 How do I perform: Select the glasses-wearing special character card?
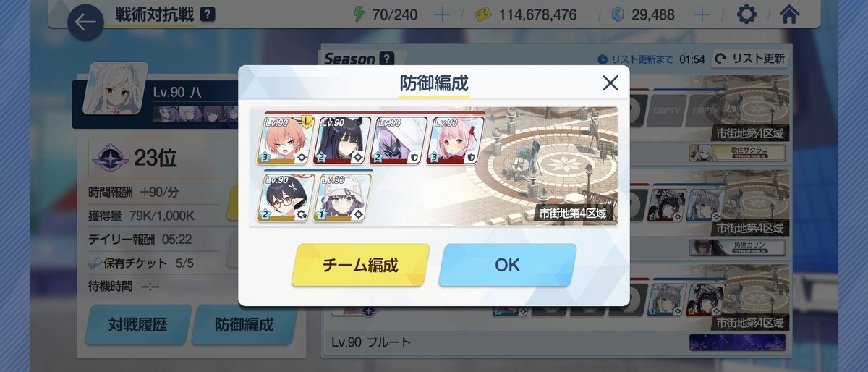pyautogui.click(x=284, y=197)
